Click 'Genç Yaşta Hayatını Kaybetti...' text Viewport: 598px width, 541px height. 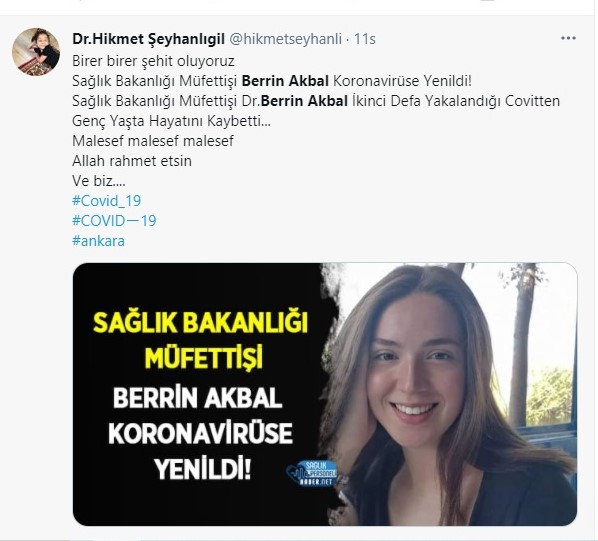(171, 121)
